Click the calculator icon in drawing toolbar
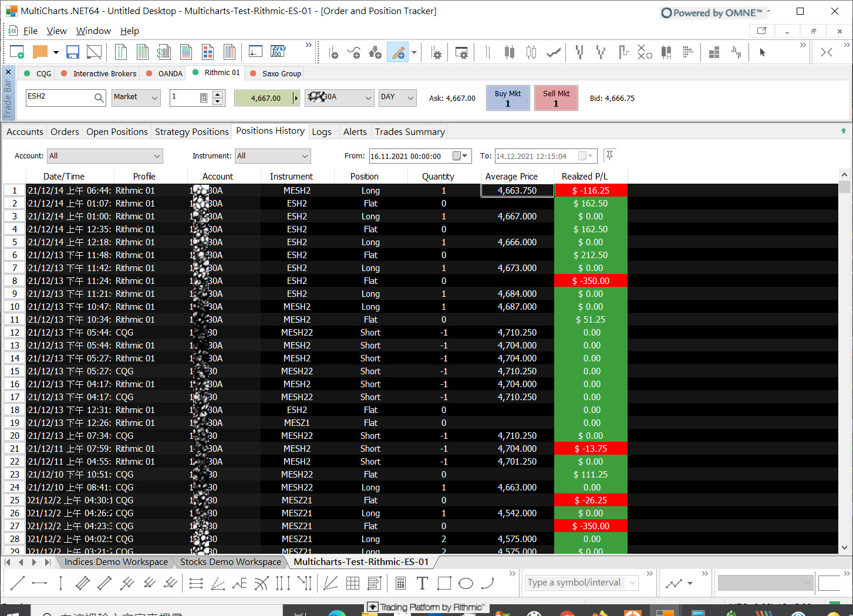 (400, 583)
